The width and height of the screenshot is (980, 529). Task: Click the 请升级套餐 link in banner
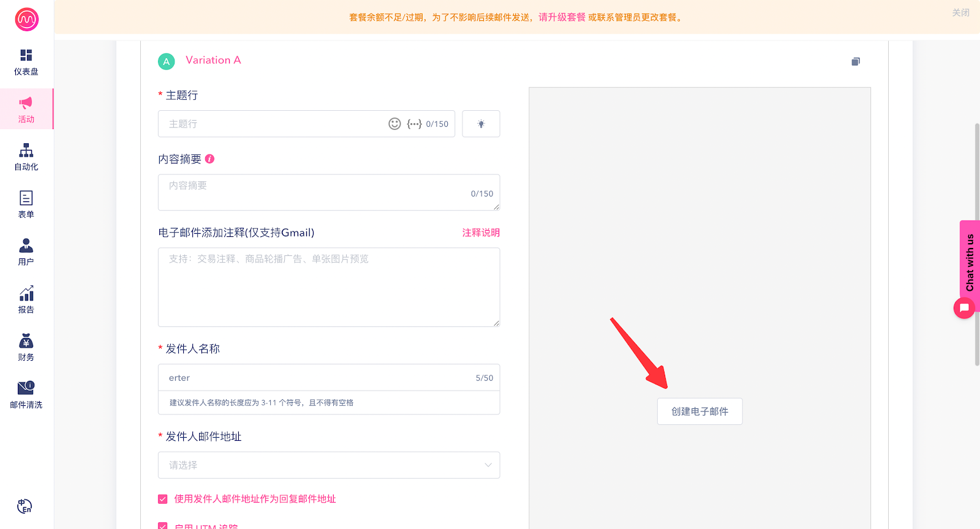562,17
